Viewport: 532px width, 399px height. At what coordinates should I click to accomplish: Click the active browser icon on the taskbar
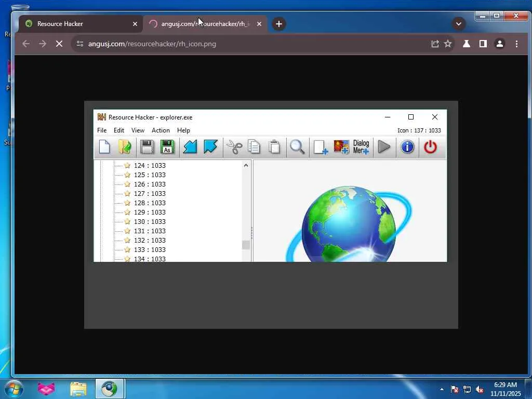pos(109,389)
